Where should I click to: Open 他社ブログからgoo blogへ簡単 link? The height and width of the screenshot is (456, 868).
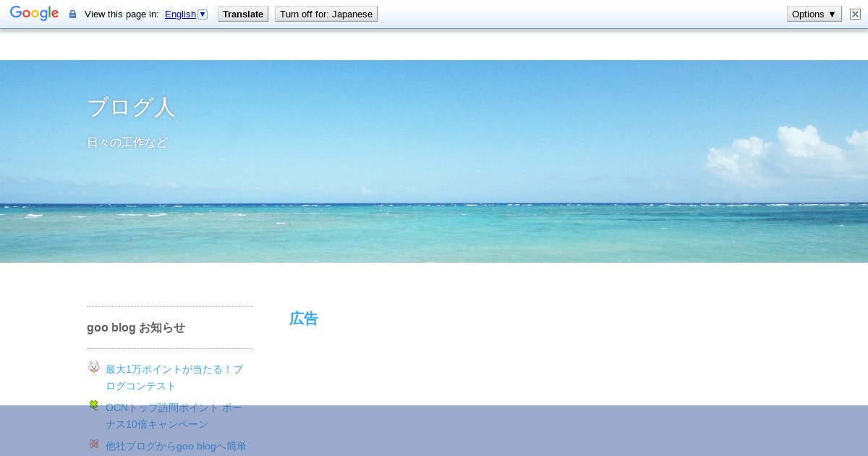pos(176,446)
